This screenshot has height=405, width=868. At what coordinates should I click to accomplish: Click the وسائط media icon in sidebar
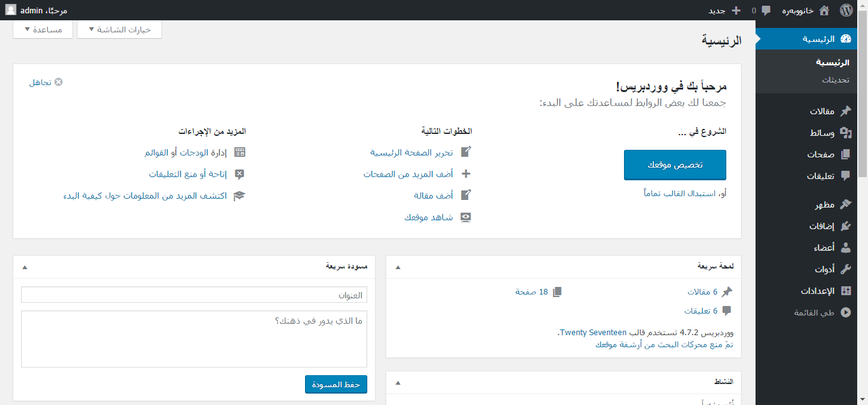click(845, 133)
